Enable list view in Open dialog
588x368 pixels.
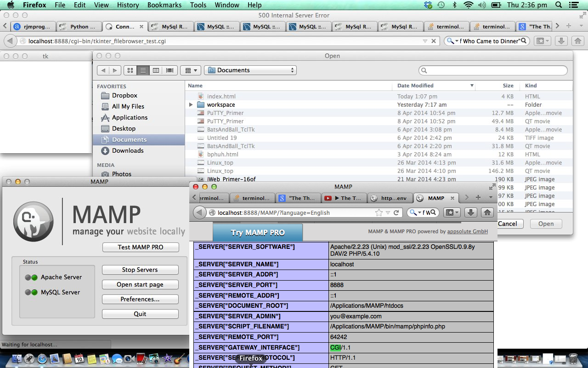[143, 70]
